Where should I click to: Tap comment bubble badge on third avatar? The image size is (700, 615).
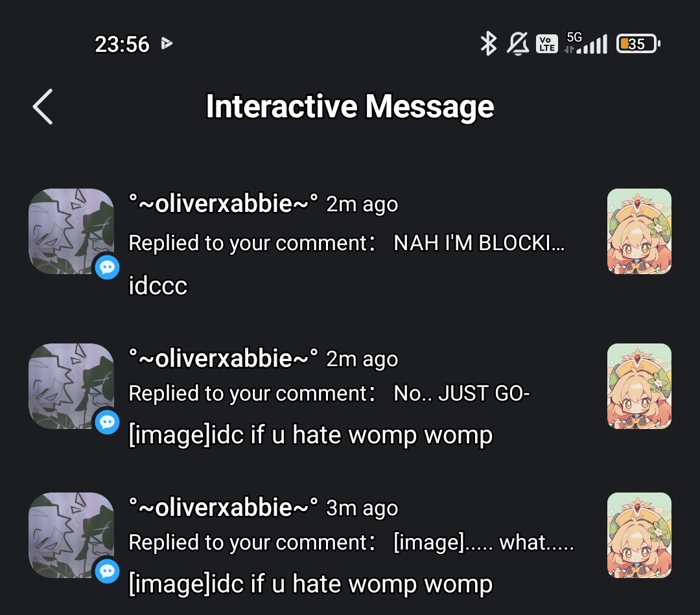coord(107,572)
